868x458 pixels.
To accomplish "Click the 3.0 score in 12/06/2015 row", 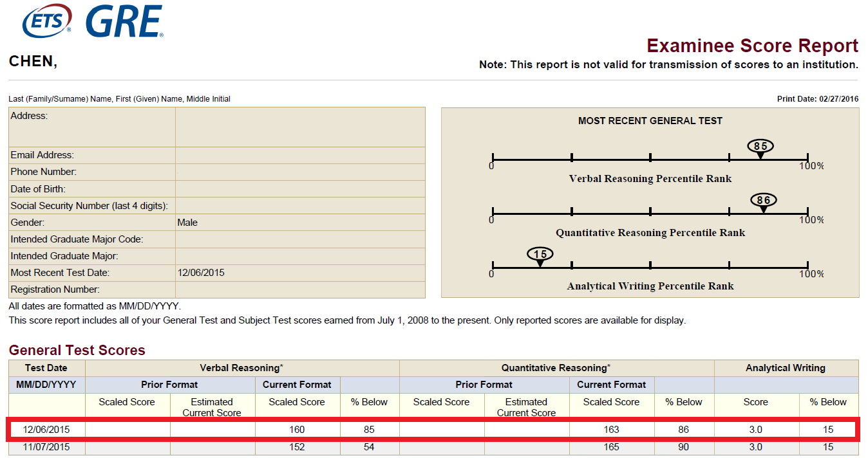I will click(x=756, y=430).
